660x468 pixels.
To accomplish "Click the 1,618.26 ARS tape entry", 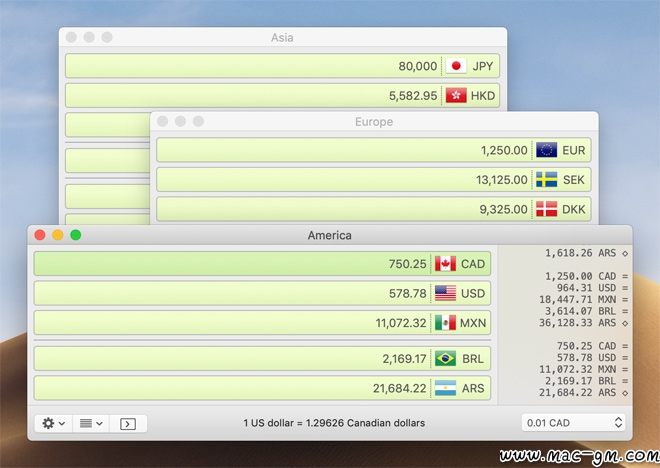I will (586, 253).
